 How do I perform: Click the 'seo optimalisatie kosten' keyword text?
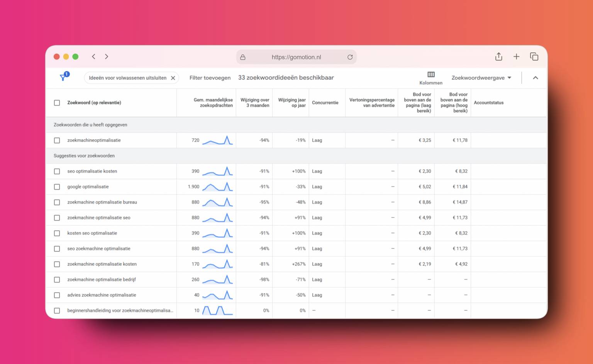92,171
